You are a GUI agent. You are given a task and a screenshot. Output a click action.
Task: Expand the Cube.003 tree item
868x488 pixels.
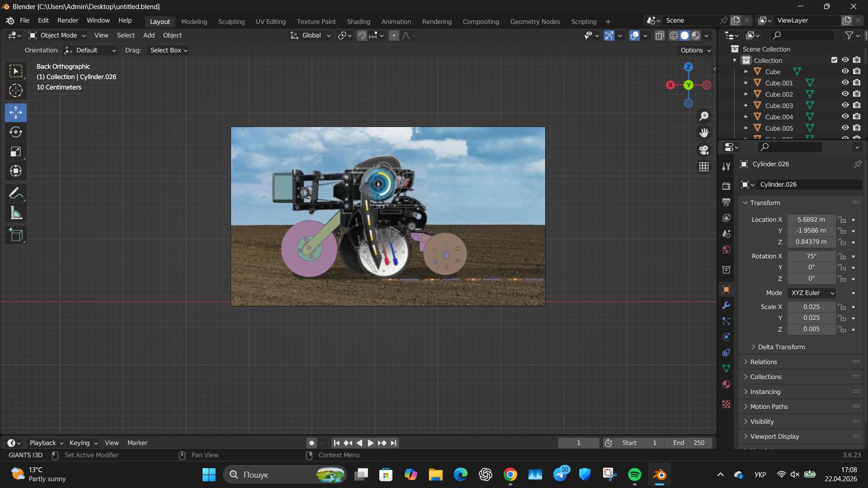tap(746, 105)
